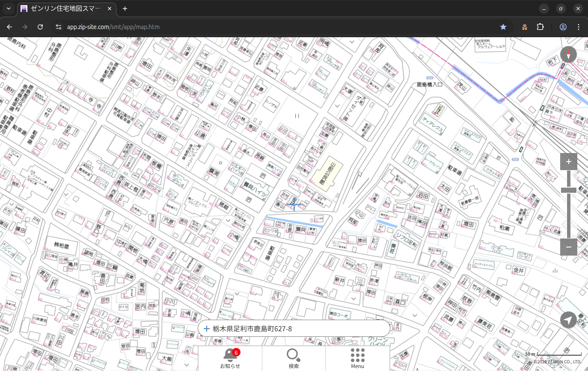Zoom in with the plus button

(568, 162)
